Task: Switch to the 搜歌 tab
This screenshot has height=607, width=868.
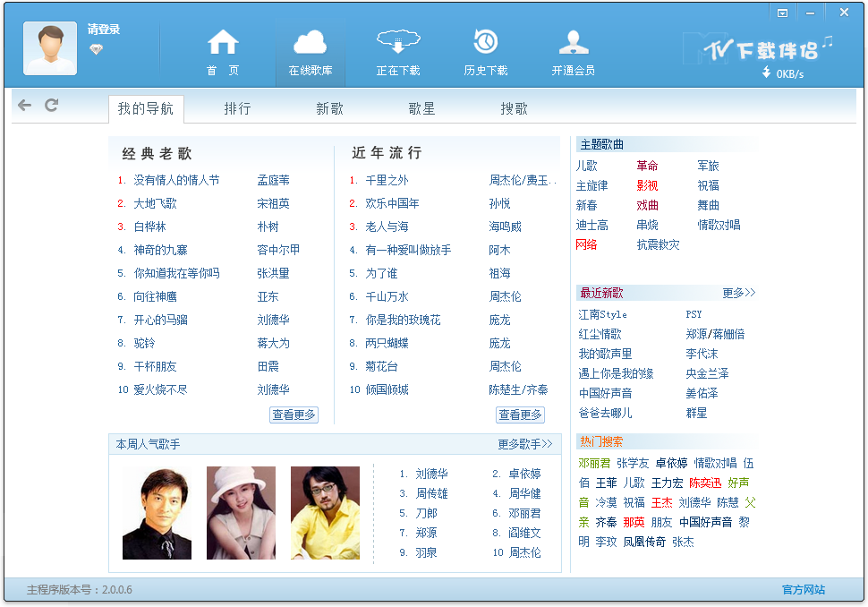Action: (x=514, y=109)
